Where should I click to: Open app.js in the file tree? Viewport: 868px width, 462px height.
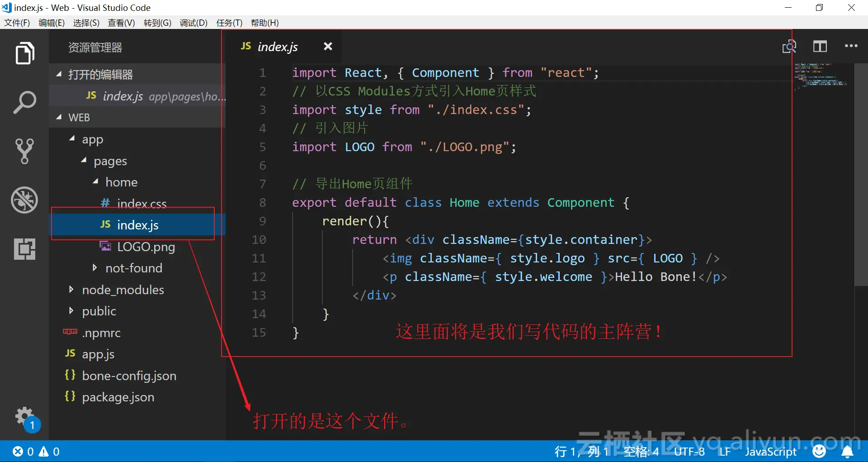pyautogui.click(x=137, y=354)
